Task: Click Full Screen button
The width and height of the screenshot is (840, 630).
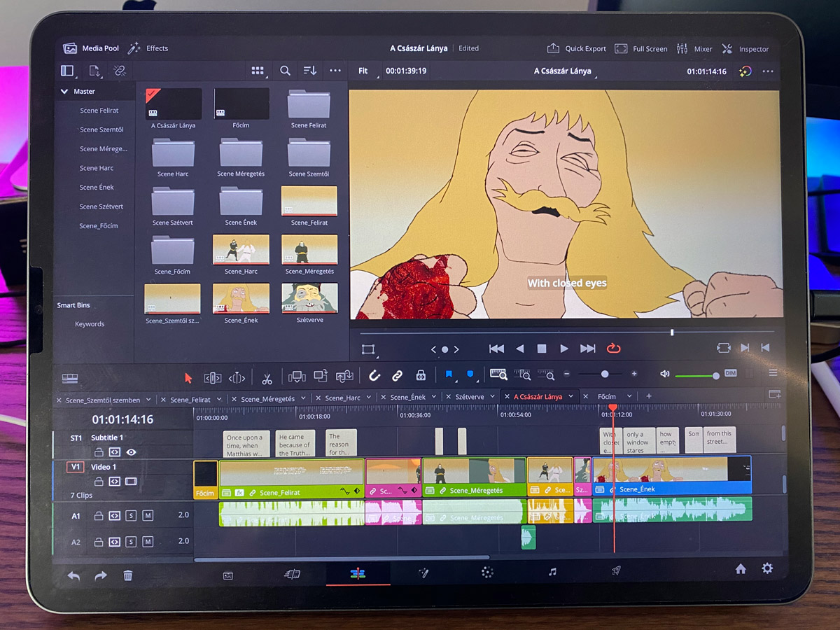Action: [x=641, y=49]
